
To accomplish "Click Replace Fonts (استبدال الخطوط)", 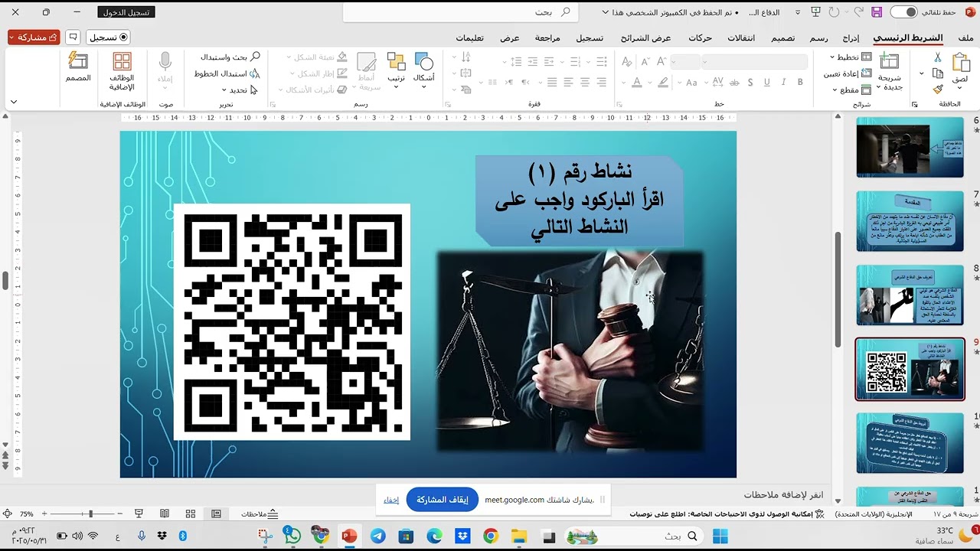I will (x=227, y=73).
